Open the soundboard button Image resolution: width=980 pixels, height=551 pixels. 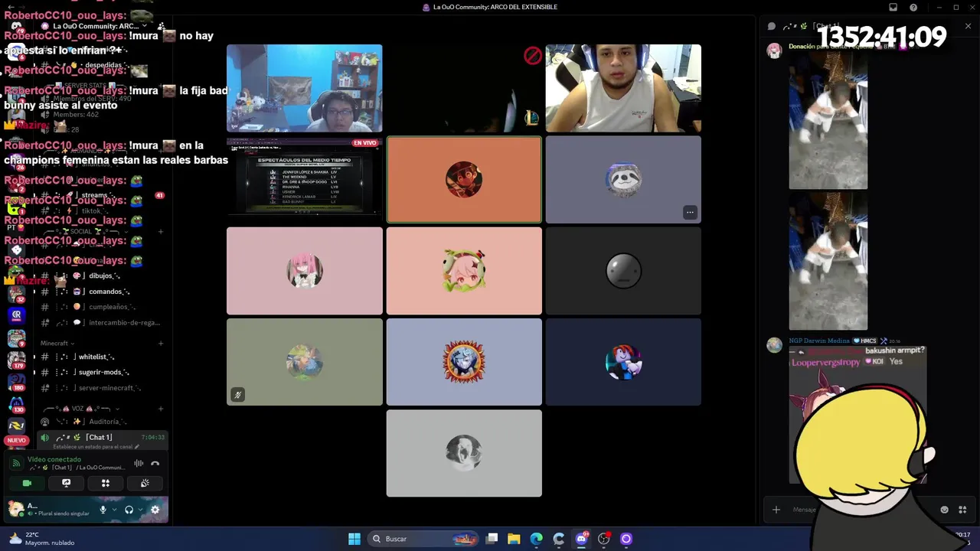[145, 483]
